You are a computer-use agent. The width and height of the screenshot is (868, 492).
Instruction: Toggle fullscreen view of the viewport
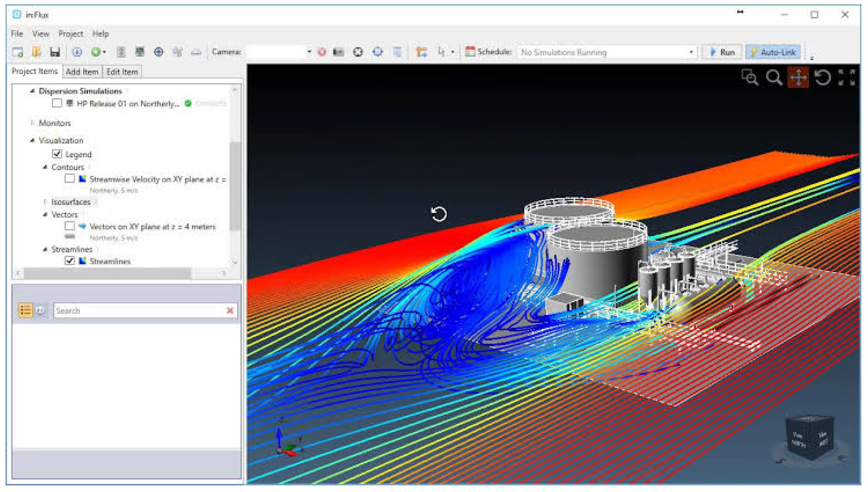pyautogui.click(x=847, y=78)
